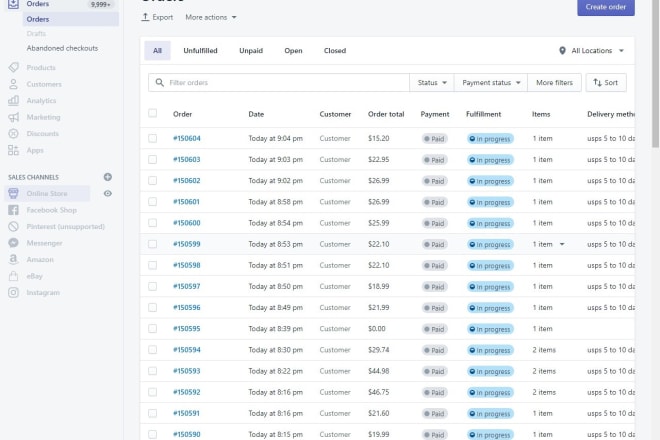Click the Messenger chat icon

click(13, 243)
